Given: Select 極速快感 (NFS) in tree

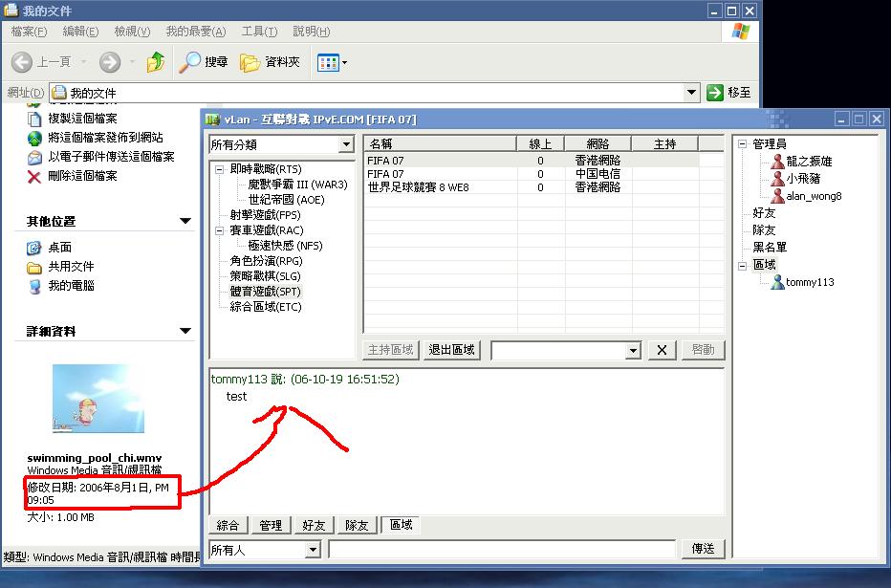Looking at the screenshot, I should pos(285,246).
